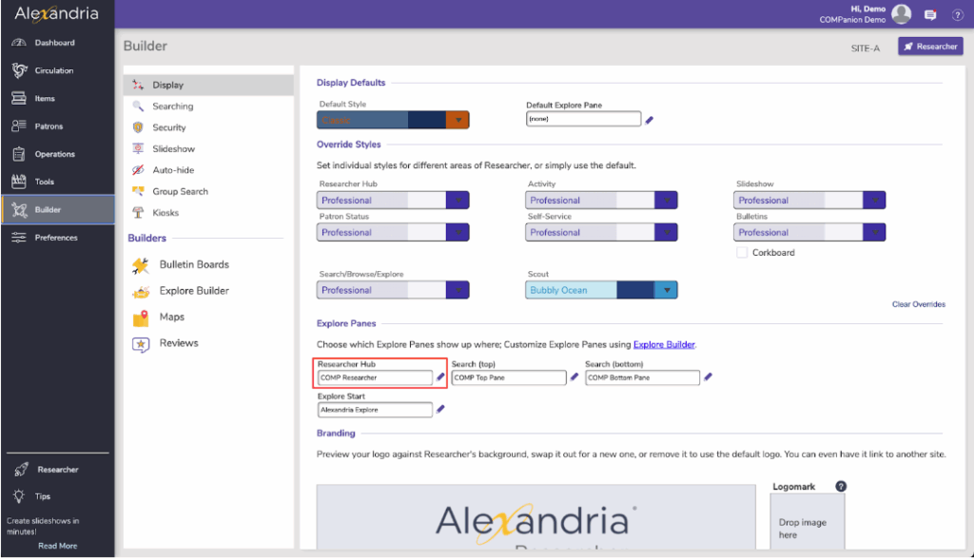Toggle the Corkboard checkbox

[742, 253]
